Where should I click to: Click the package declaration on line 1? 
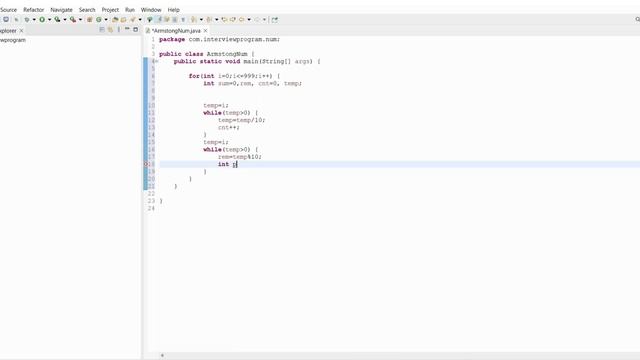click(220, 39)
